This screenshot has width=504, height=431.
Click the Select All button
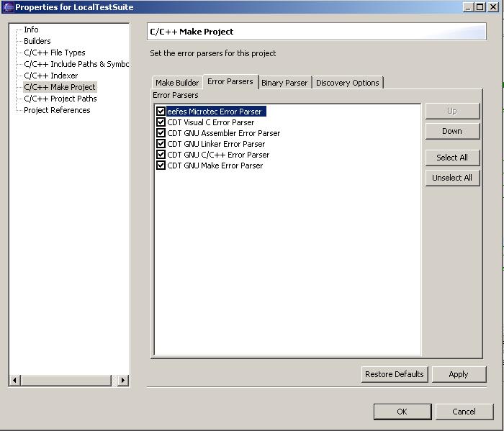pos(451,158)
